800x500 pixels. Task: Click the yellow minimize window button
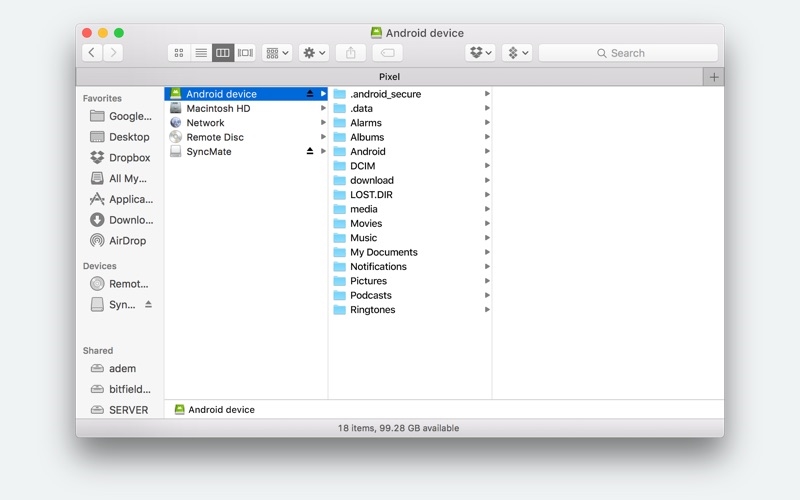pyautogui.click(x=103, y=33)
